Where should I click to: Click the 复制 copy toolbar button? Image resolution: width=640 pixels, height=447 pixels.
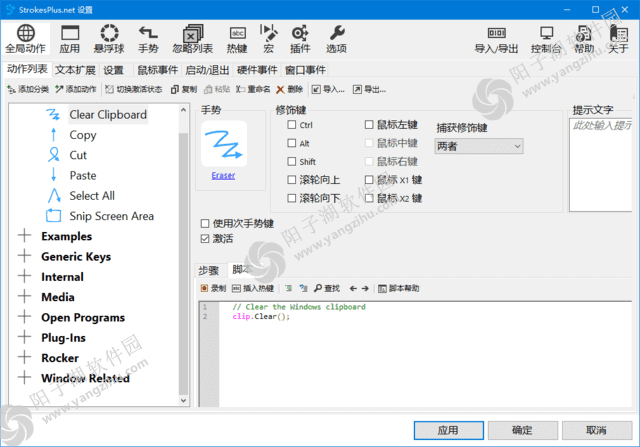[x=184, y=89]
